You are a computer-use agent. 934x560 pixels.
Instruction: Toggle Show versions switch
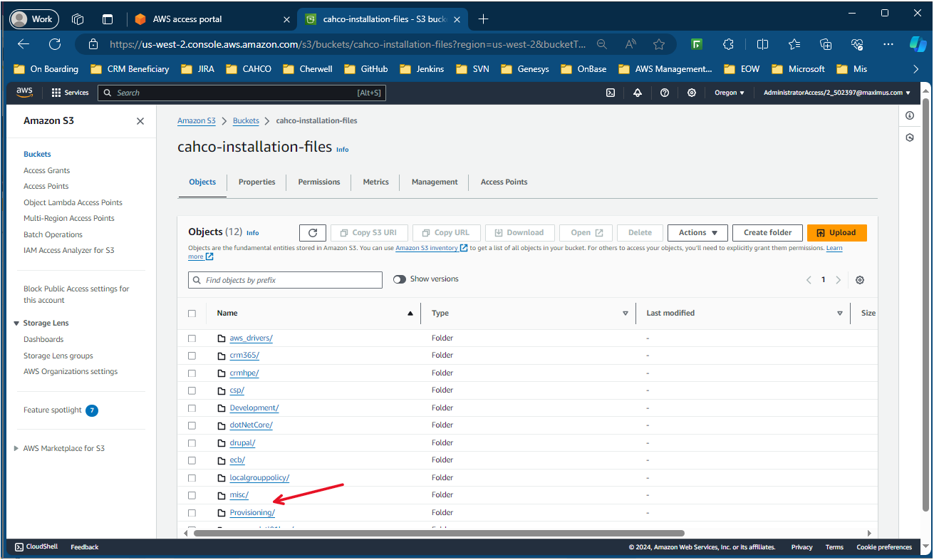click(x=400, y=279)
